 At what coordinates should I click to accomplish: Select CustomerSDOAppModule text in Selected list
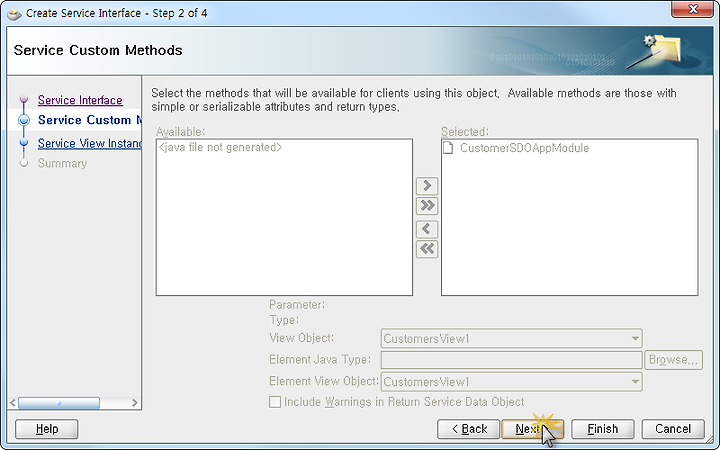[524, 148]
